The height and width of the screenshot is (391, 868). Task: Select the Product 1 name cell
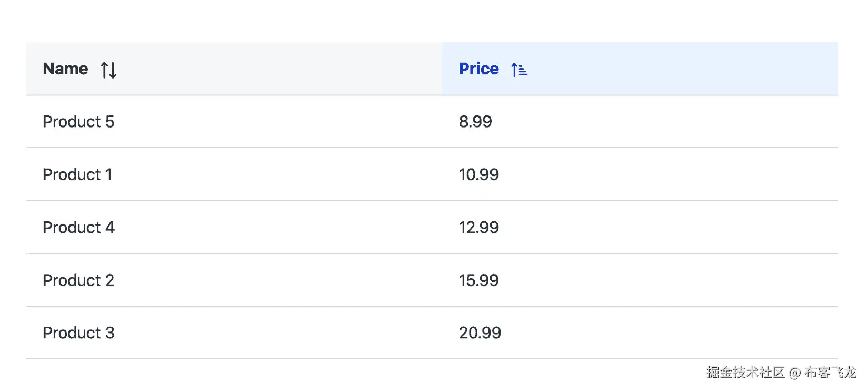click(234, 174)
